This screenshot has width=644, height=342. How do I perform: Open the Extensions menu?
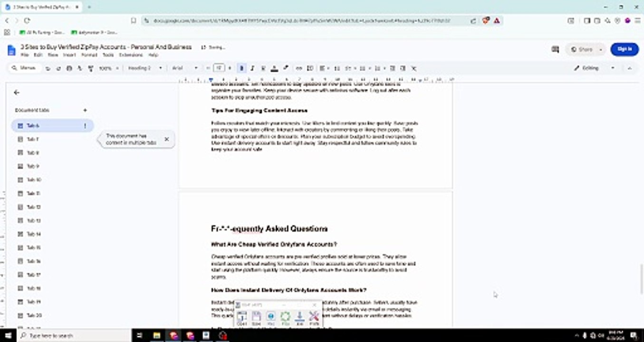coord(131,55)
